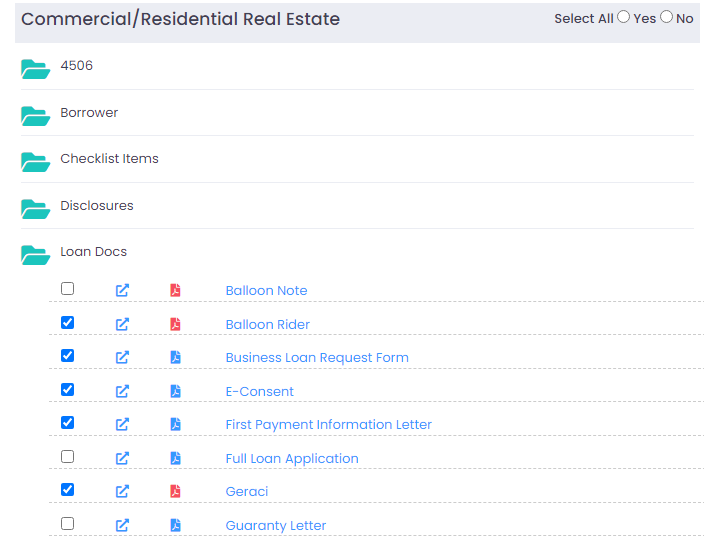Image resolution: width=704 pixels, height=541 pixels.
Task: Click the Borrower folder label
Action: (x=89, y=112)
